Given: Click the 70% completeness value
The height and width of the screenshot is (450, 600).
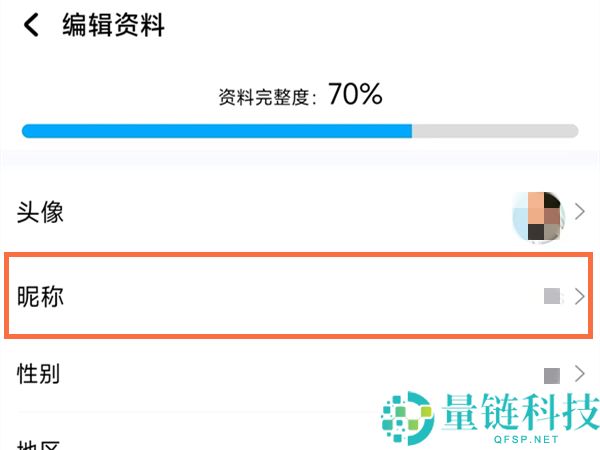Looking at the screenshot, I should tap(355, 95).
